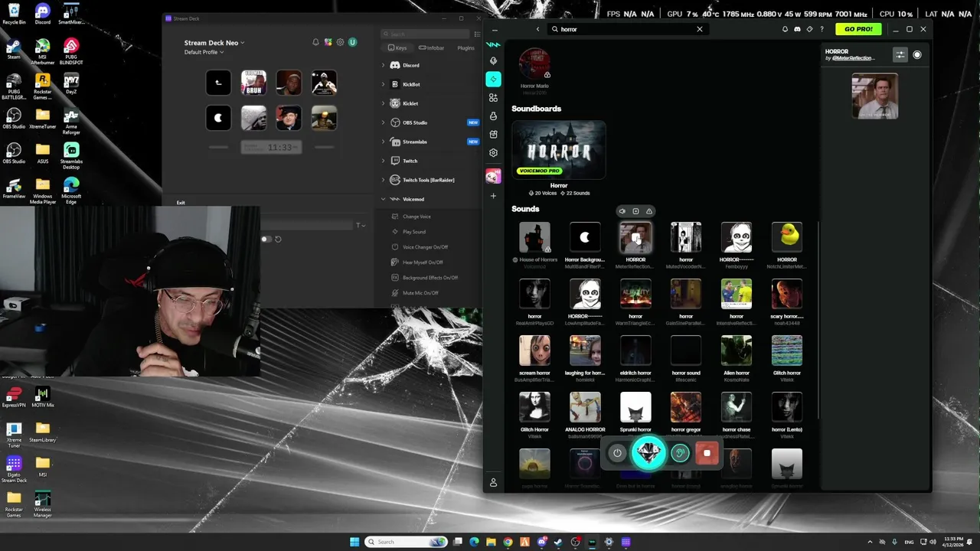Open Steam from the desktop

[14, 50]
